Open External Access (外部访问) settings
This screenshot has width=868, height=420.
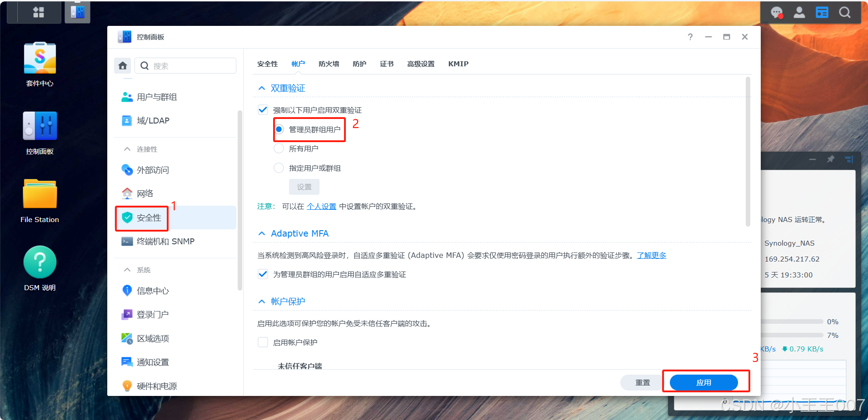click(x=175, y=170)
